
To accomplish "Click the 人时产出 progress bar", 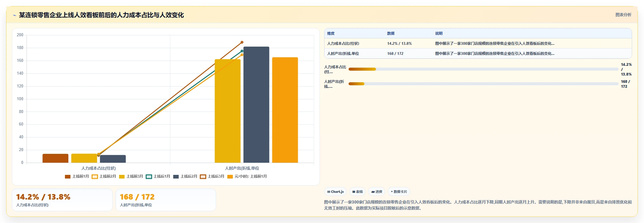I will point(483,84).
